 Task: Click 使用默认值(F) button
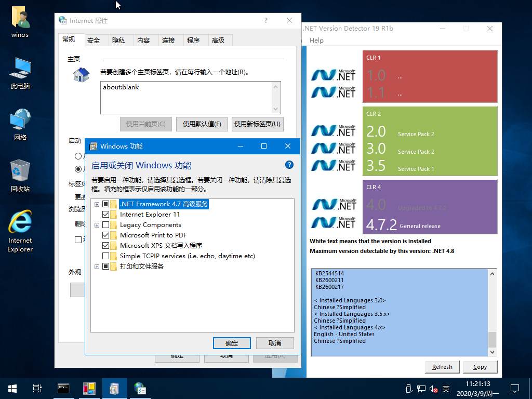[x=202, y=124]
